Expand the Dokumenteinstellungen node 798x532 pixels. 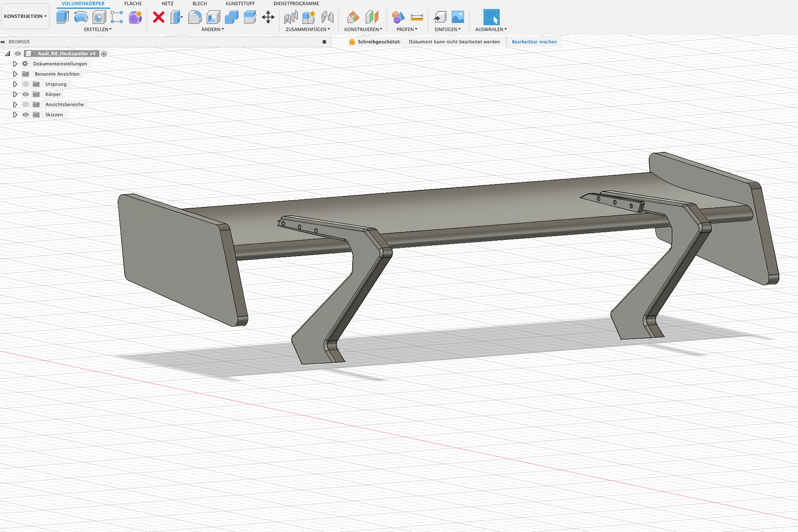pyautogui.click(x=15, y=64)
